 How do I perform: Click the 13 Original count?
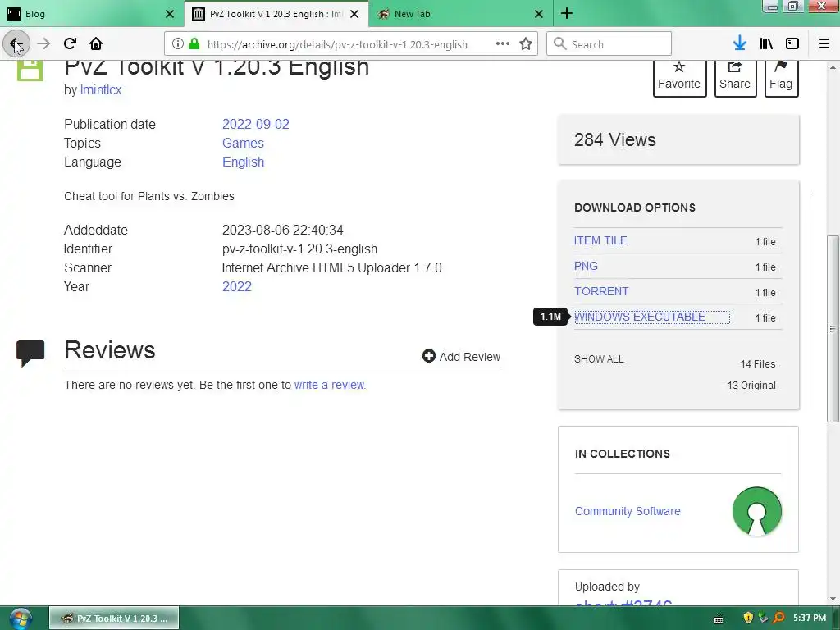click(751, 386)
